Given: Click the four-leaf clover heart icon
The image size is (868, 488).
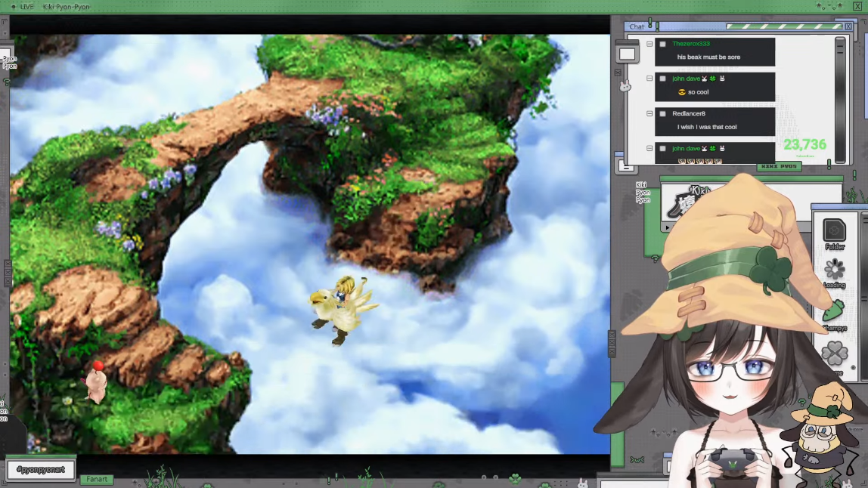Looking at the screenshot, I should (x=834, y=353).
